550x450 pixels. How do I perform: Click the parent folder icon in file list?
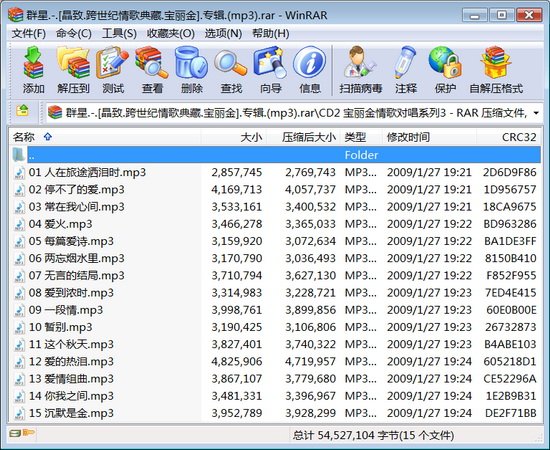click(x=18, y=155)
